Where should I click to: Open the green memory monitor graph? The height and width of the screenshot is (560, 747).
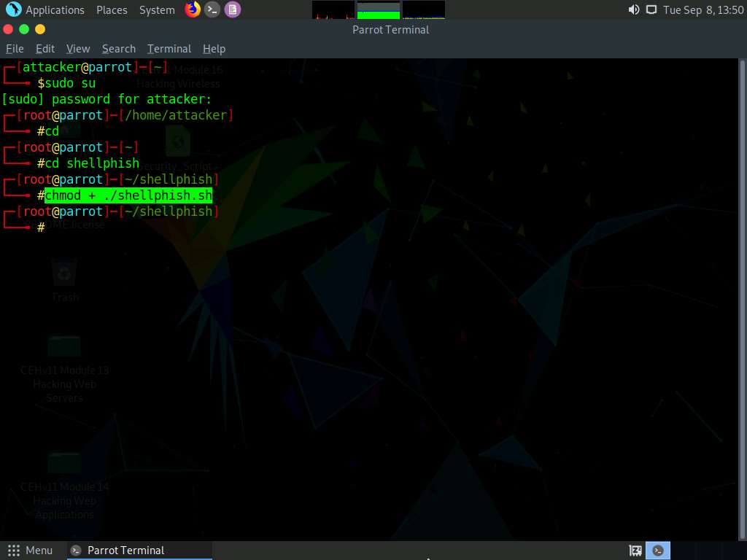[379, 9]
